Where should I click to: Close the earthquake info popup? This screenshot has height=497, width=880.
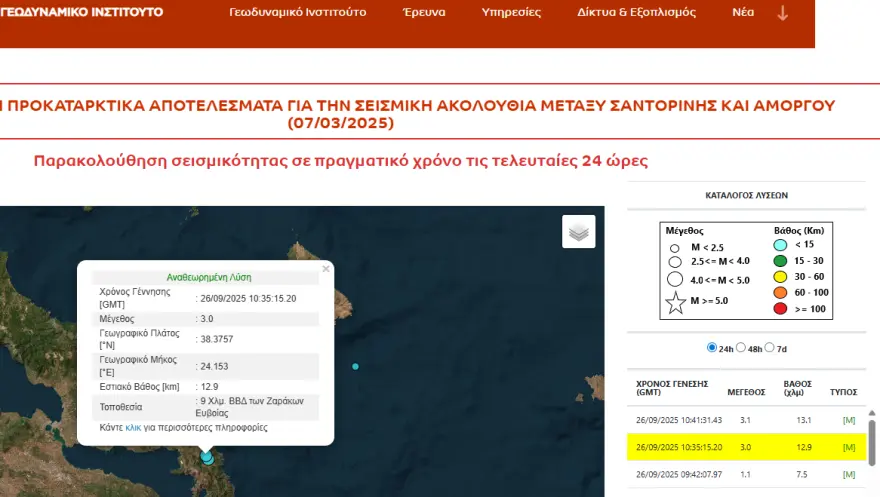pos(326,269)
